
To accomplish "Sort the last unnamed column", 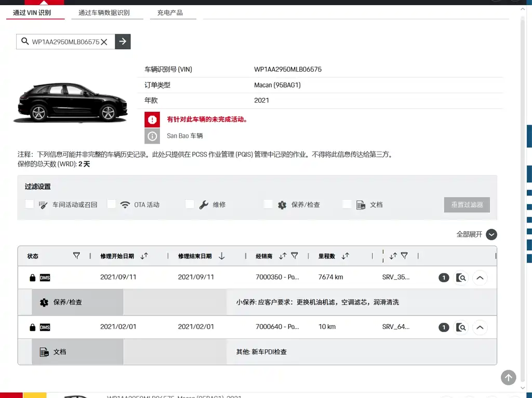I will pos(393,256).
